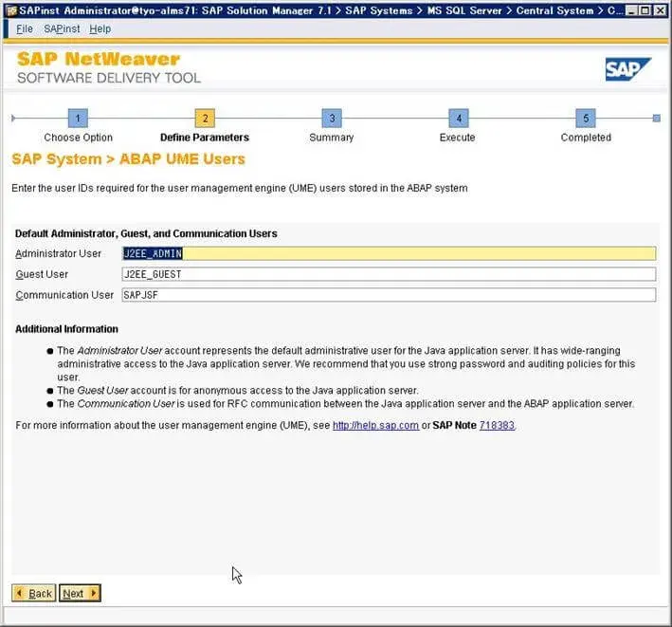672x627 pixels.
Task: Click the SAPinst title bar icon
Action: 11,10
